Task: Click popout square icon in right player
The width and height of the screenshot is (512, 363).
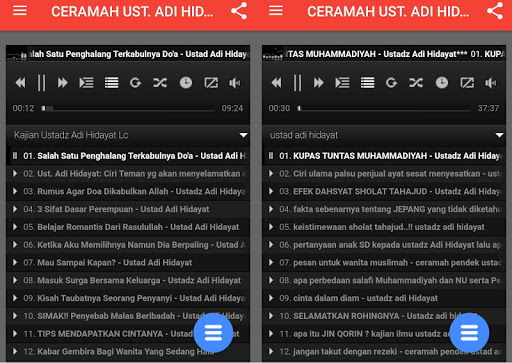Action: pos(467,82)
